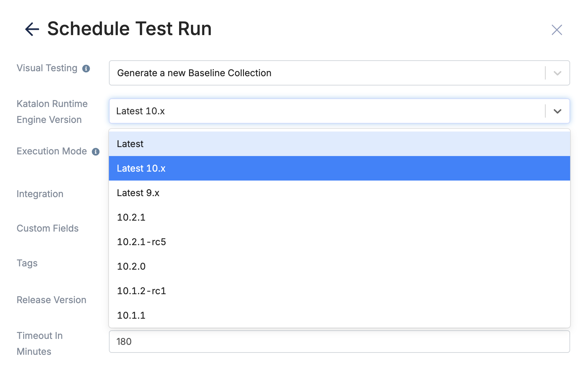Choose version 10.2.1-rc5
This screenshot has width=588, height=377.
[x=339, y=242]
